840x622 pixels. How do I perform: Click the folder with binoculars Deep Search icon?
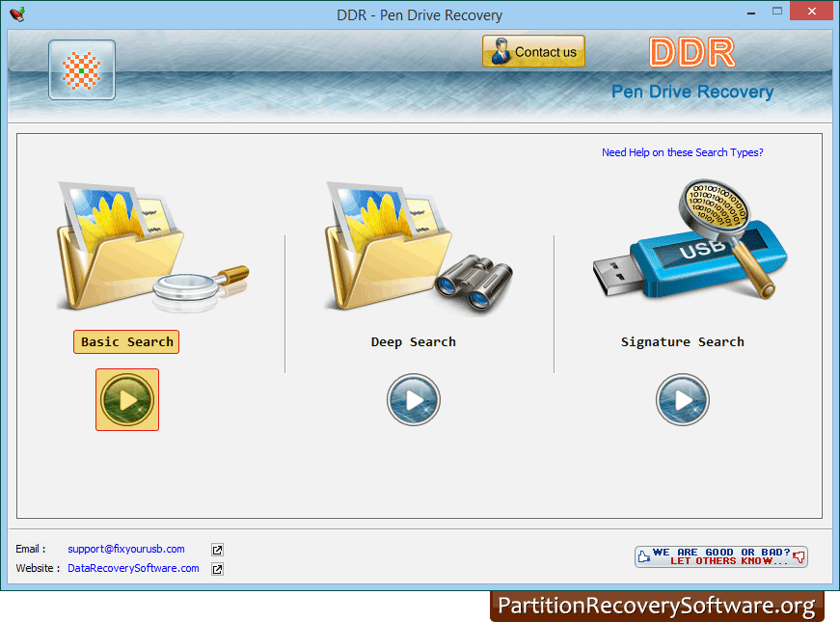pyautogui.click(x=419, y=247)
